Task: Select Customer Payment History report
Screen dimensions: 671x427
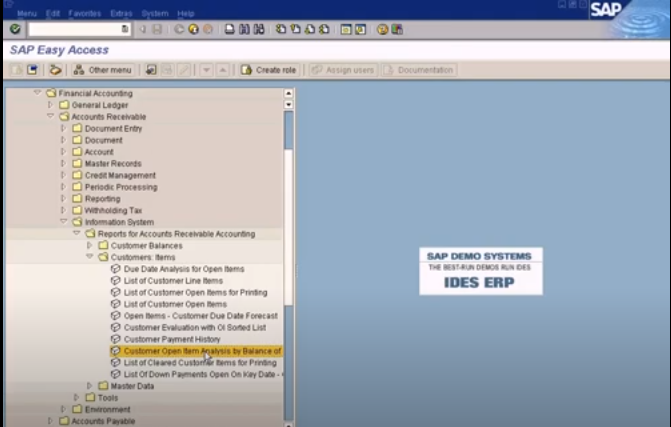Action: 172,339
